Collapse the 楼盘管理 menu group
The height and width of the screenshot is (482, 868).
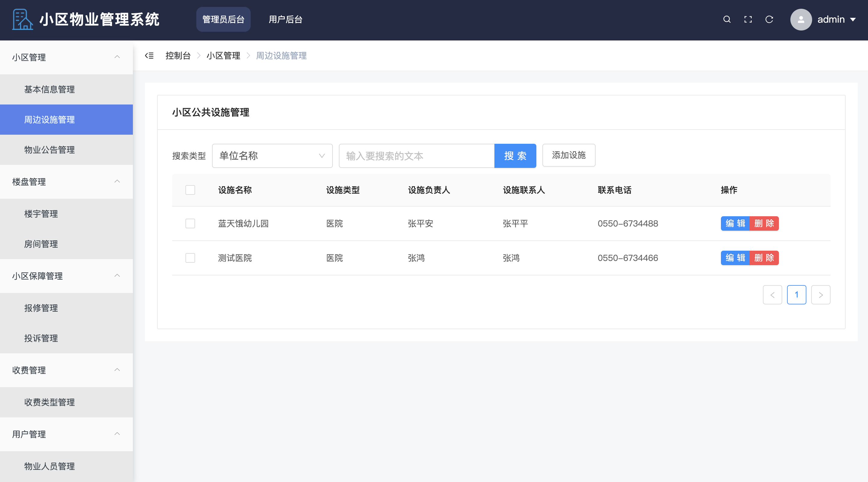point(66,182)
